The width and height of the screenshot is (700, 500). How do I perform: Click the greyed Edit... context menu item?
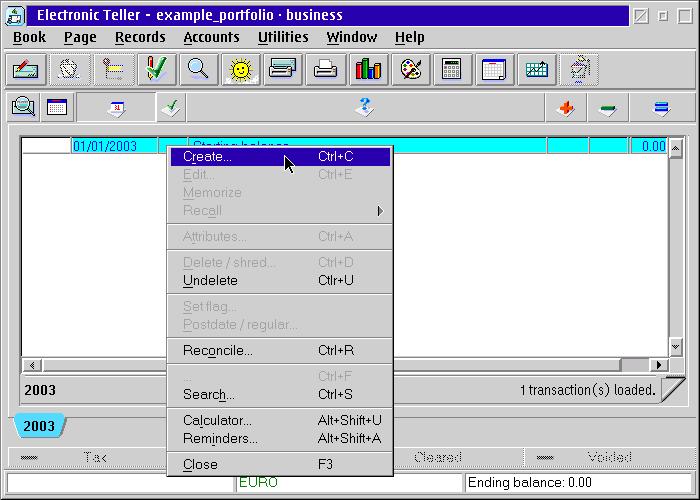[280, 175]
